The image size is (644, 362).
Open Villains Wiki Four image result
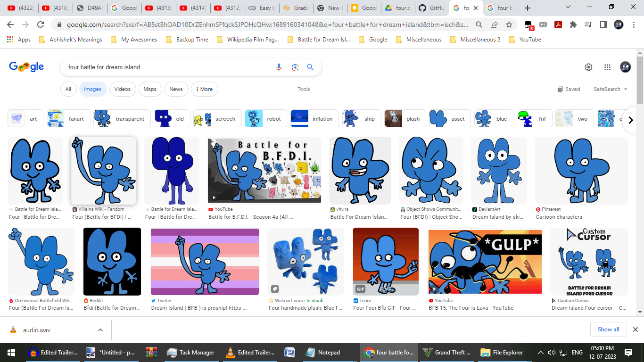tap(103, 171)
